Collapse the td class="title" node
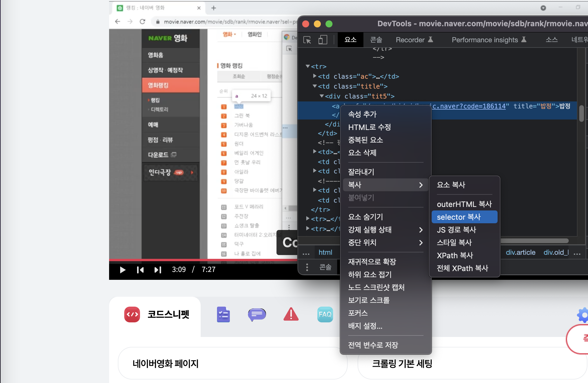Image resolution: width=588 pixels, height=383 pixels. click(315, 86)
